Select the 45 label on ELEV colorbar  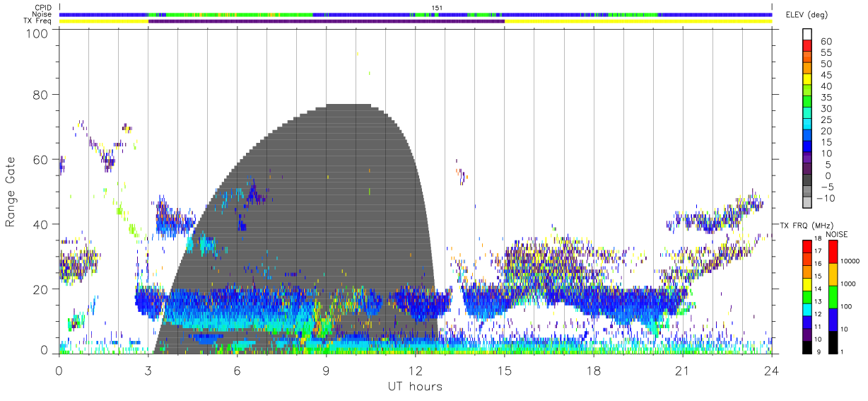pos(826,76)
